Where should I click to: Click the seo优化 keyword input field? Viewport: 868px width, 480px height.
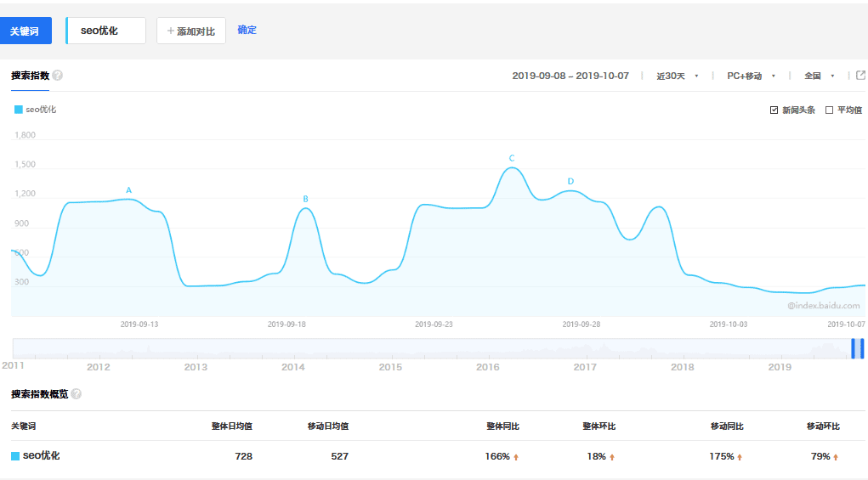coord(106,31)
